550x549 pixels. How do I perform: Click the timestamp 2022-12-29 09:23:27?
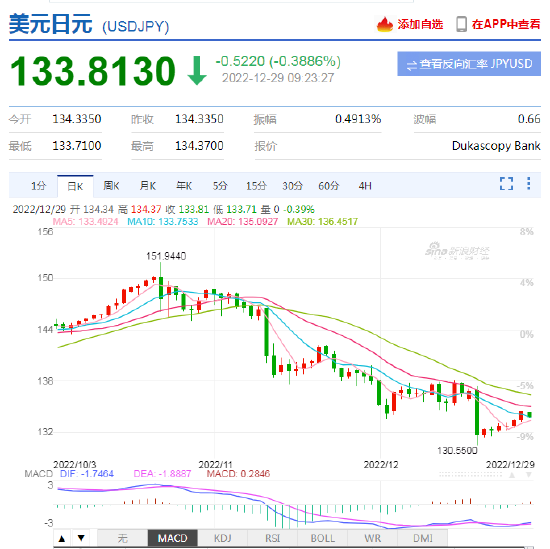[x=278, y=78]
